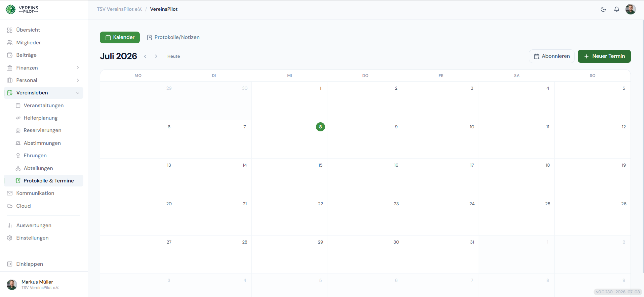Expand the Personal submenu chevron
Viewport: 644px width, 297px height.
(78, 80)
